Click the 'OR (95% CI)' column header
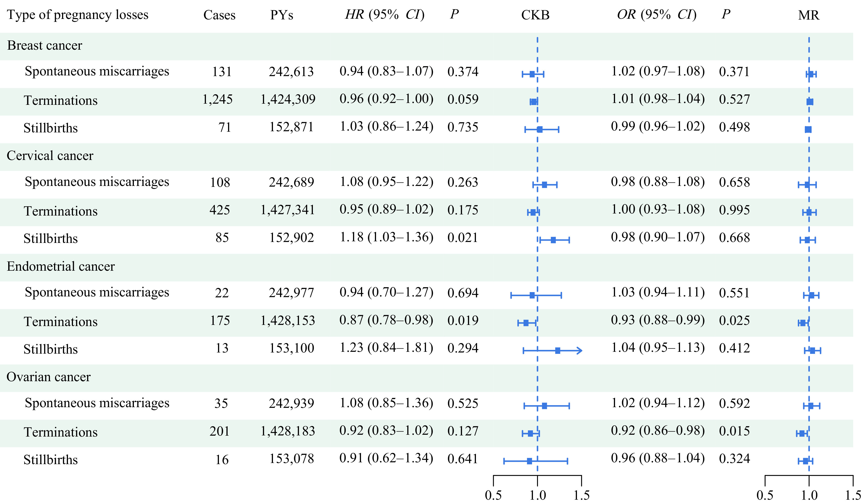 point(657,14)
